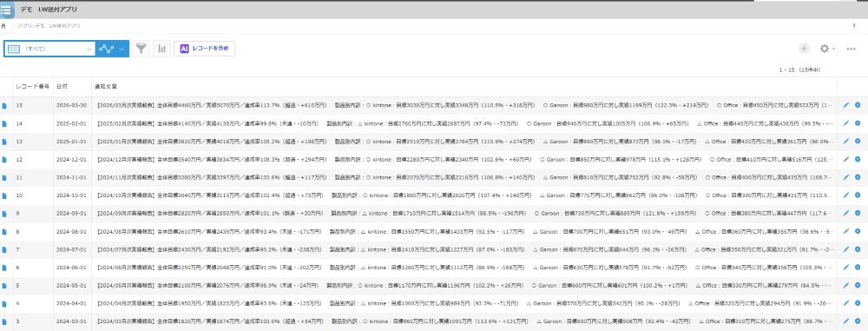The width and height of the screenshot is (868, 331).
Task: Open the bar chart aggregation icon
Action: [x=161, y=49]
